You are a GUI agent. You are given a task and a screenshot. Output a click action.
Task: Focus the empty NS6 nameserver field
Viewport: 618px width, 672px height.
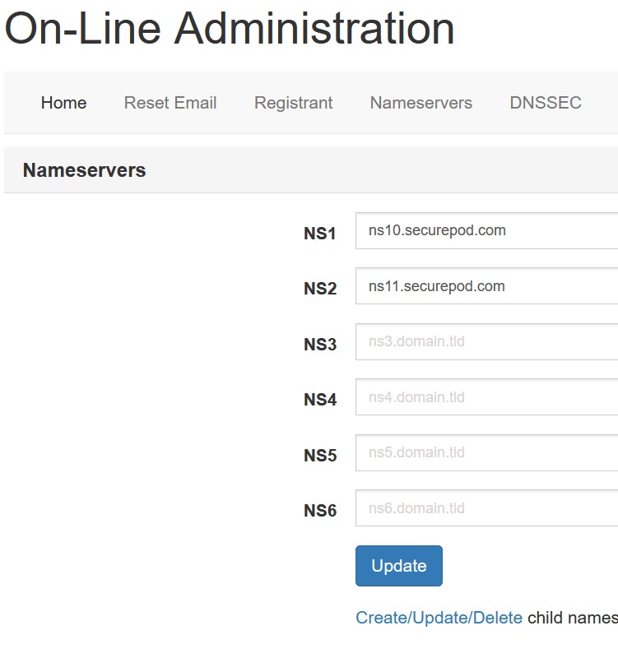coord(487,507)
